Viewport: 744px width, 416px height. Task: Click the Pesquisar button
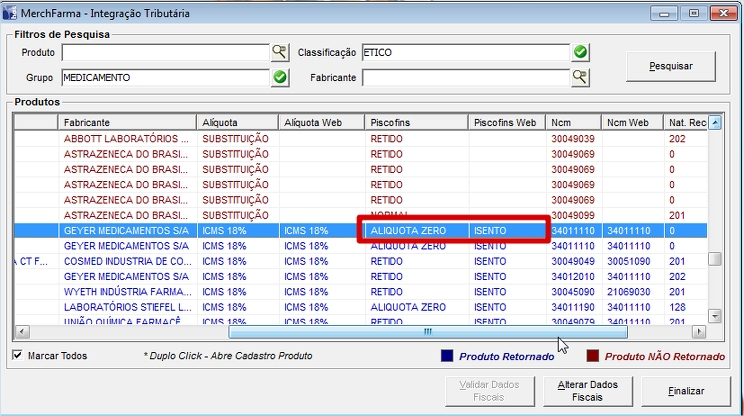(671, 66)
